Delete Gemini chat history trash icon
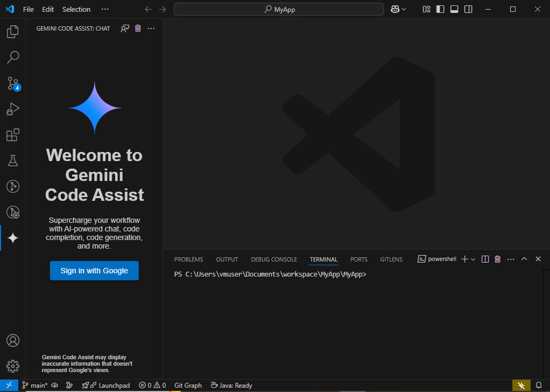The height and width of the screenshot is (392, 550). [x=138, y=28]
